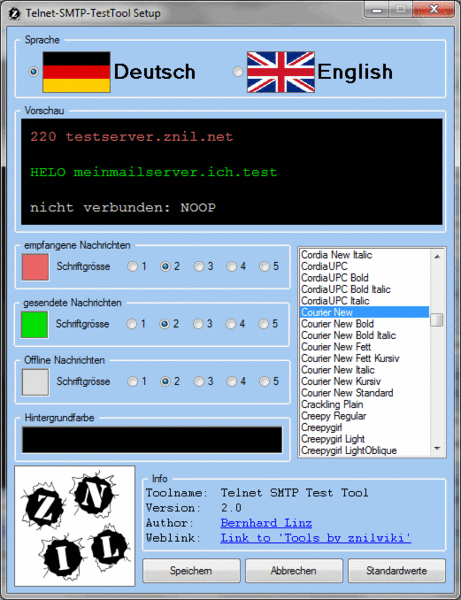Set empfangene Nachrichten font size to 5
Viewport: 461px width, 600px height.
click(264, 266)
